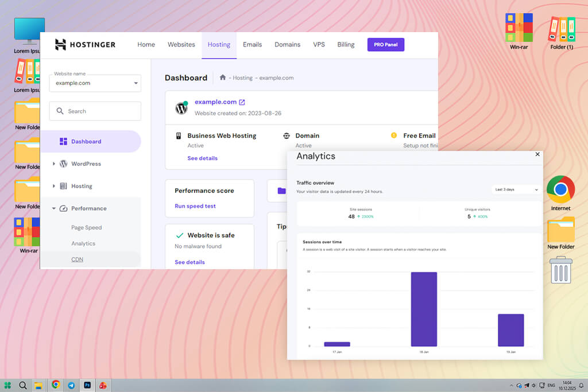
Task: Click the sidebar Search field
Action: pyautogui.click(x=95, y=111)
